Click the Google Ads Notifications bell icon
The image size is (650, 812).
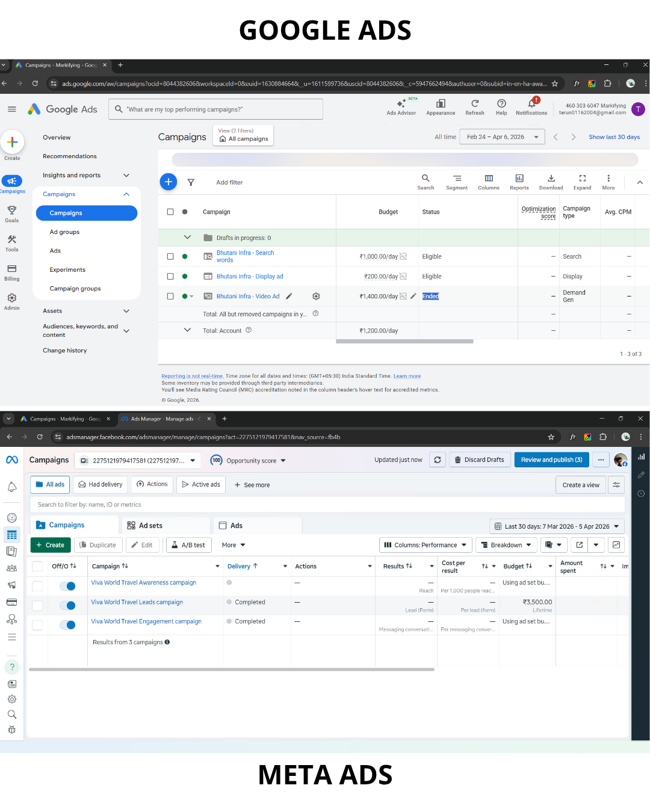coord(531,104)
